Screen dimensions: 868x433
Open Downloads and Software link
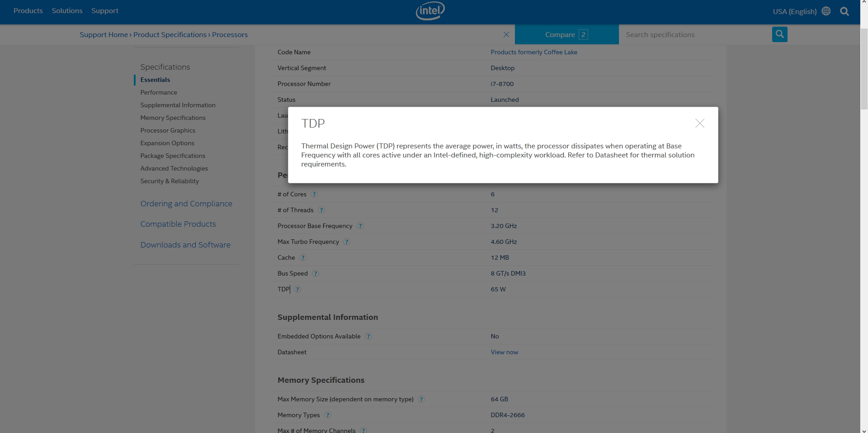[185, 245]
